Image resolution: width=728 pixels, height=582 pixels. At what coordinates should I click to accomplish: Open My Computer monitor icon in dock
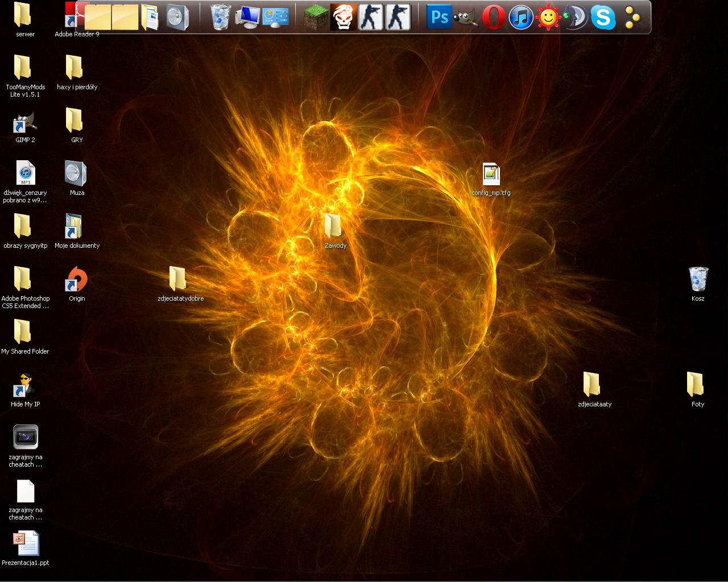(x=248, y=17)
